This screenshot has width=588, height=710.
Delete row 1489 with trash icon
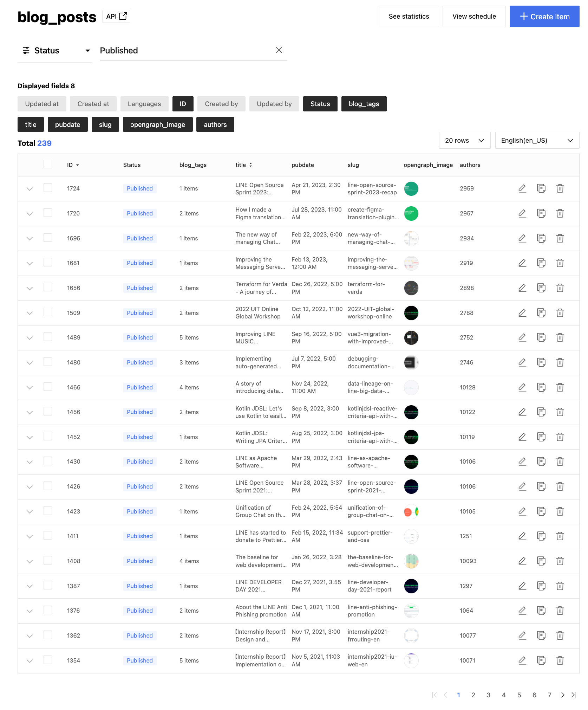(560, 337)
